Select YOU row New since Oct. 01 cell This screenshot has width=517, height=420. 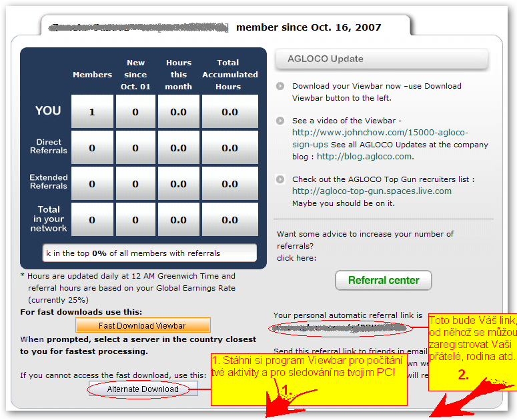click(x=135, y=112)
